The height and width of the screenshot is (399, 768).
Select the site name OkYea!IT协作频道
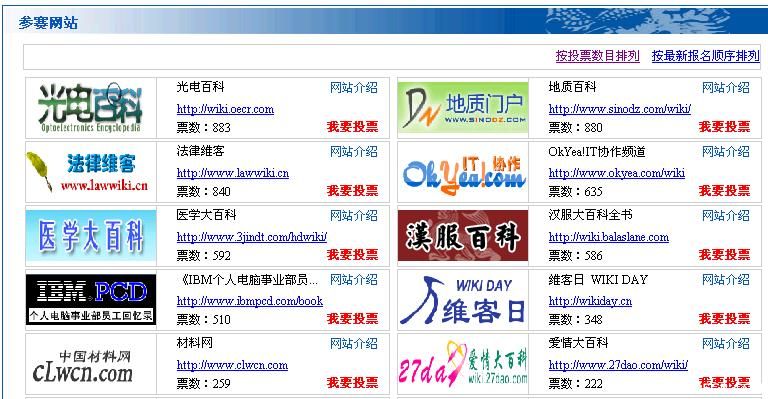click(597, 152)
